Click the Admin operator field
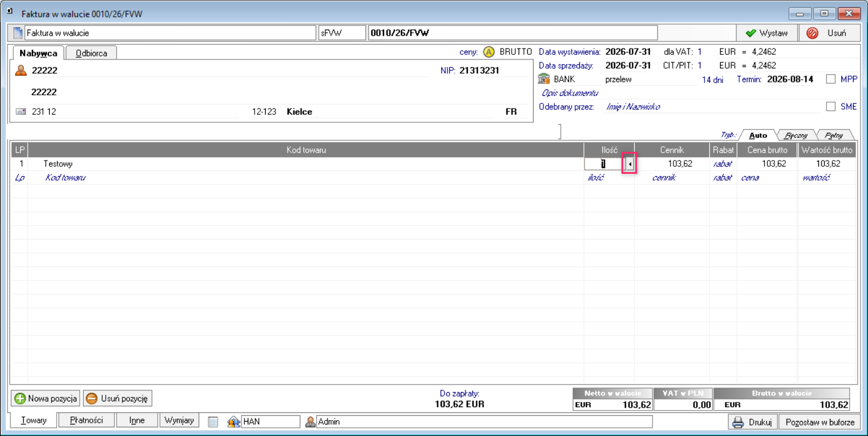This screenshot has height=436, width=868. click(x=484, y=422)
